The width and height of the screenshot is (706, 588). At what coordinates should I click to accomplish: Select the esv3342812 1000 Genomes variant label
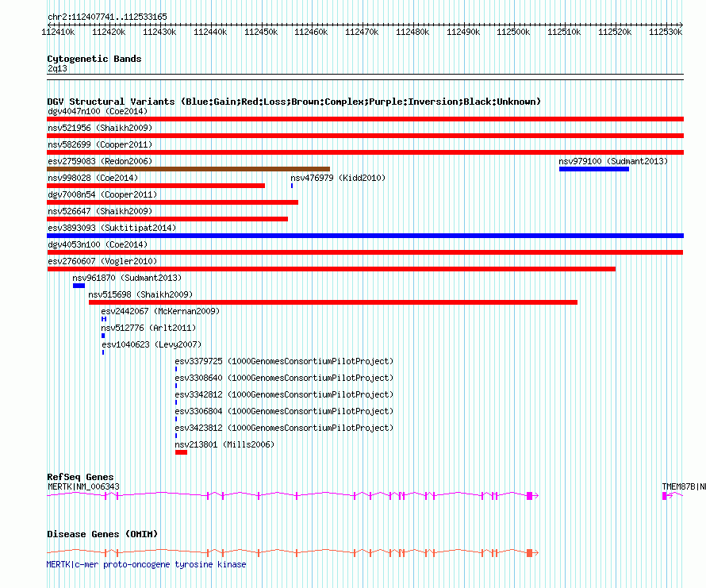click(284, 394)
